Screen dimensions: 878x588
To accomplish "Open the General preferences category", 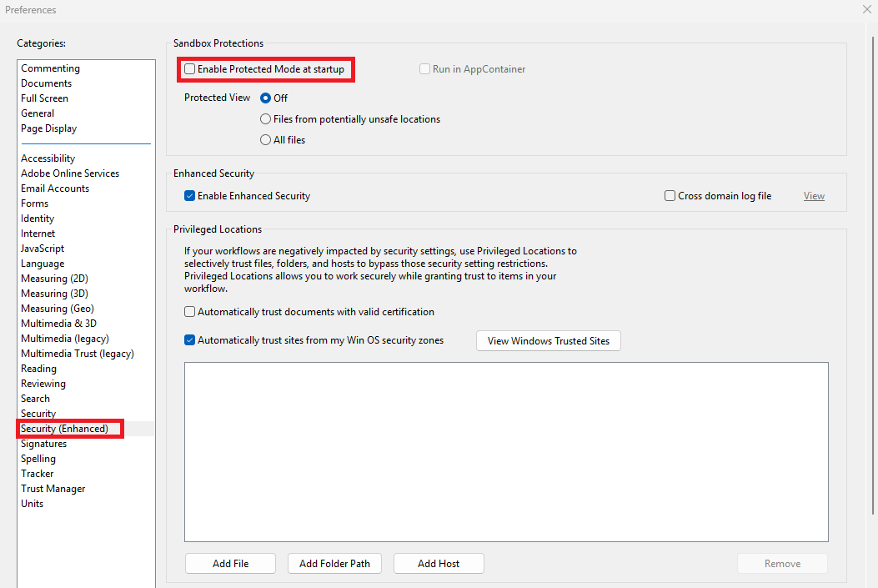I will click(x=38, y=113).
